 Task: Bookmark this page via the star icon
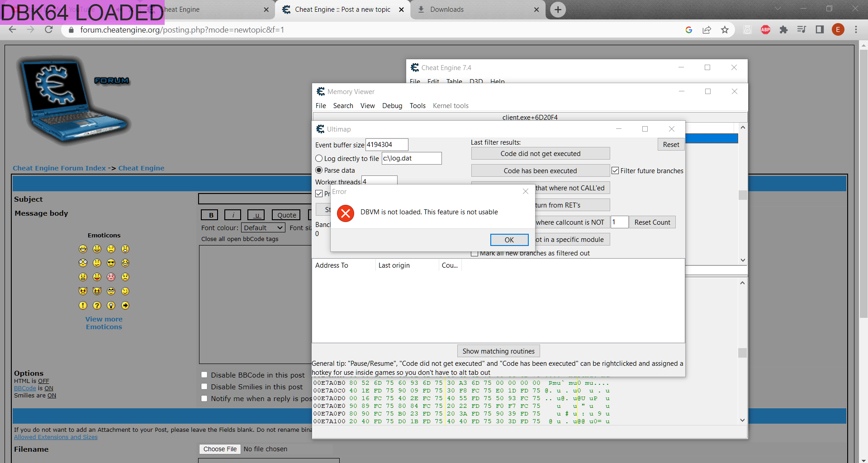coord(725,29)
